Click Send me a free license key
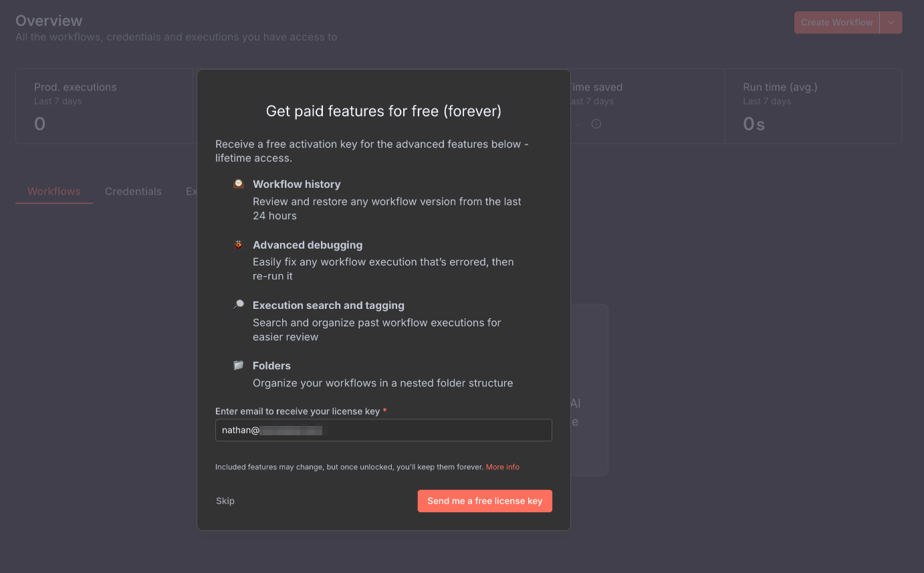Viewport: 924px width, 573px height. click(485, 501)
